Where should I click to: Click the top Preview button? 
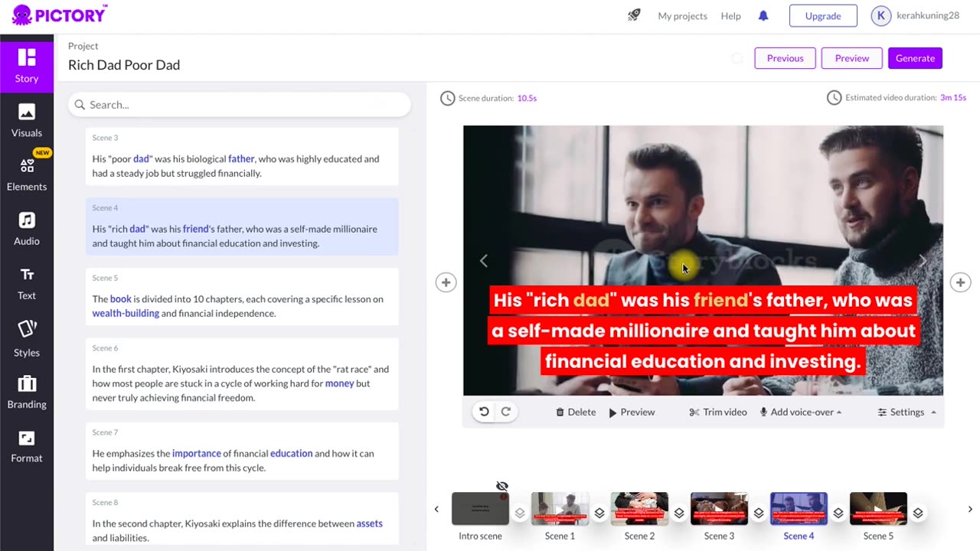pyautogui.click(x=851, y=58)
